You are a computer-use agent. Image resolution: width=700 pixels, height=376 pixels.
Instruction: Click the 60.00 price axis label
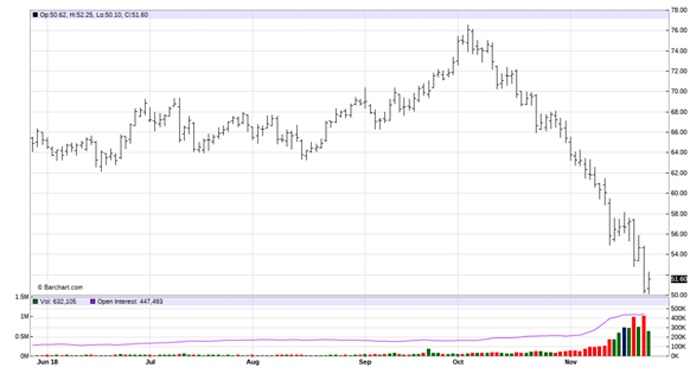point(679,193)
